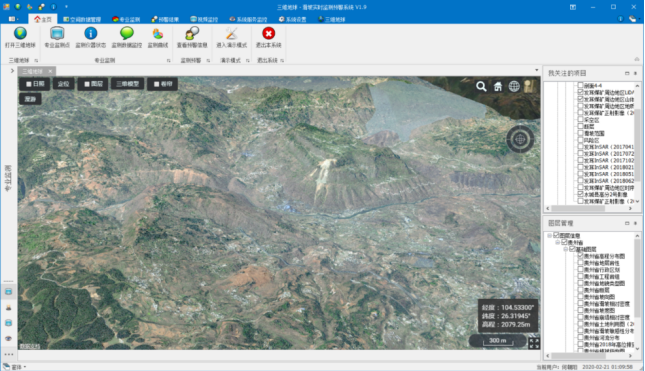The height and width of the screenshot is (371, 645).
Task: Click the round compass navigation control
Action: pyautogui.click(x=520, y=139)
